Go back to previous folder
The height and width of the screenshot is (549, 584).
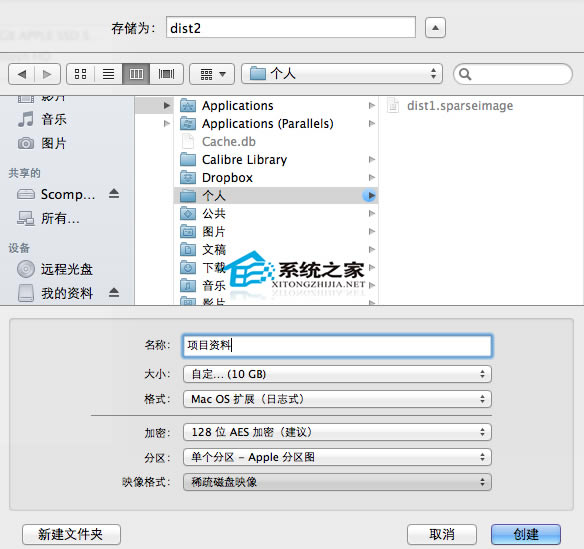[22, 74]
